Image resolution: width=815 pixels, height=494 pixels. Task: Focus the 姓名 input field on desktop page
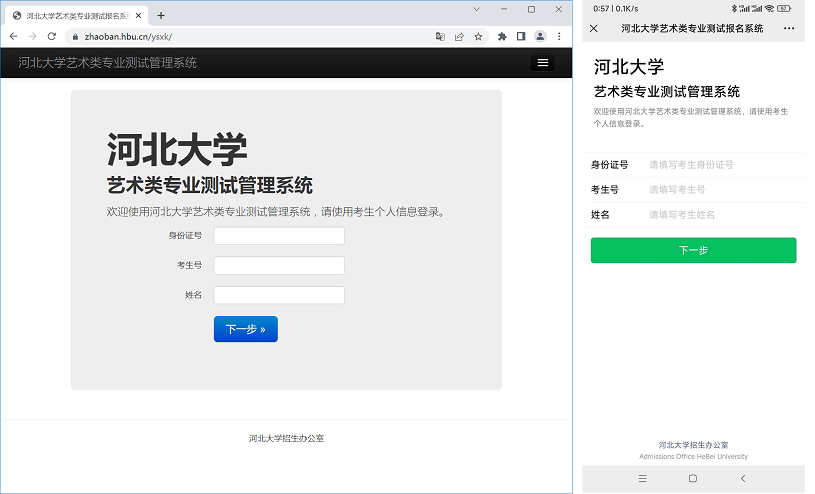pos(279,295)
